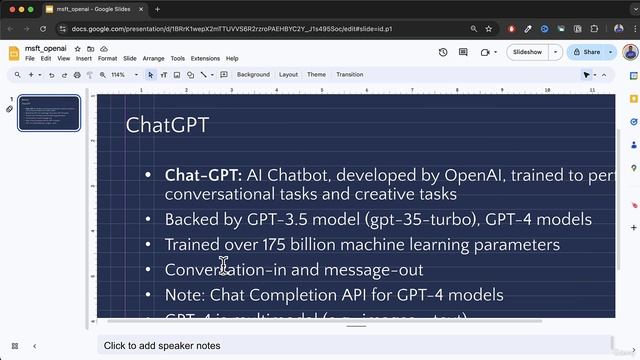This screenshot has width=640, height=360.
Task: Click the "Trained over 175 billion" bullet text
Action: pos(362,245)
